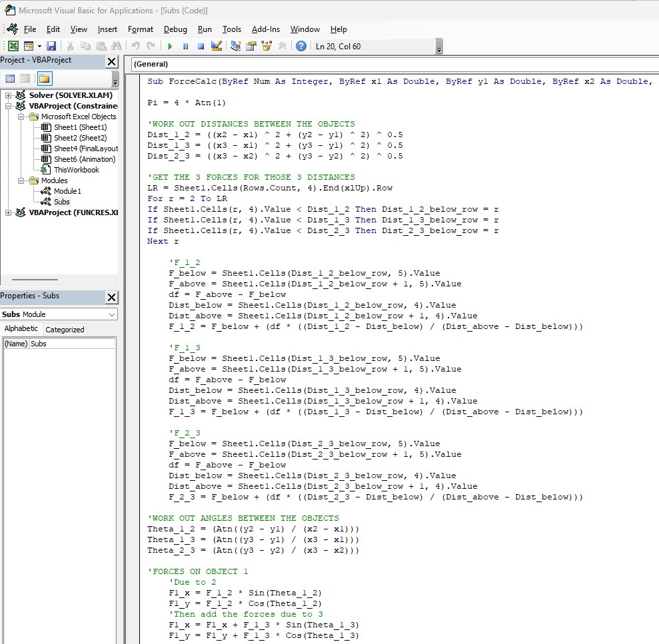The image size is (659, 644).
Task: Open the Subs Module dropdown in Properties
Action: point(111,314)
